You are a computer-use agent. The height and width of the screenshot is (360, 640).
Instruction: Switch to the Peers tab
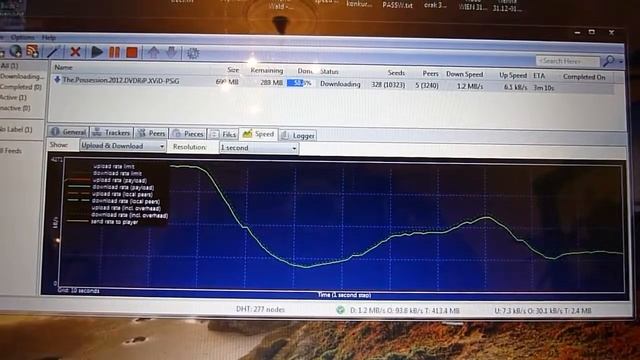[151, 133]
